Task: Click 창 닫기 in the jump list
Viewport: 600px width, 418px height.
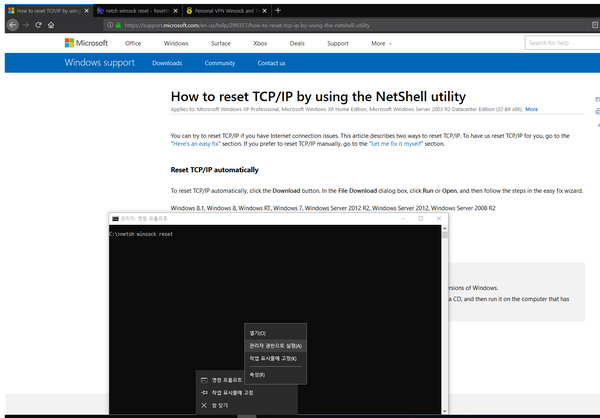Action: click(x=220, y=405)
